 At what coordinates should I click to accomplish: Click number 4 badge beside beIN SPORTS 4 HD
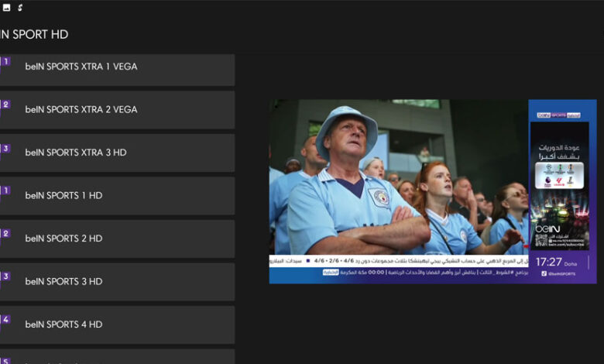(5, 320)
